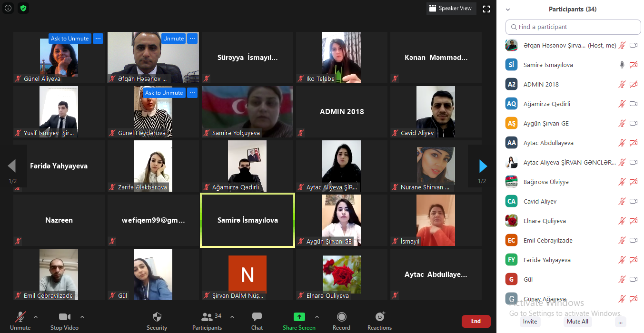Viewport: 644px width, 333px height.
Task: Click Emil Cebrayilzade camera icon in list
Action: pos(634,240)
